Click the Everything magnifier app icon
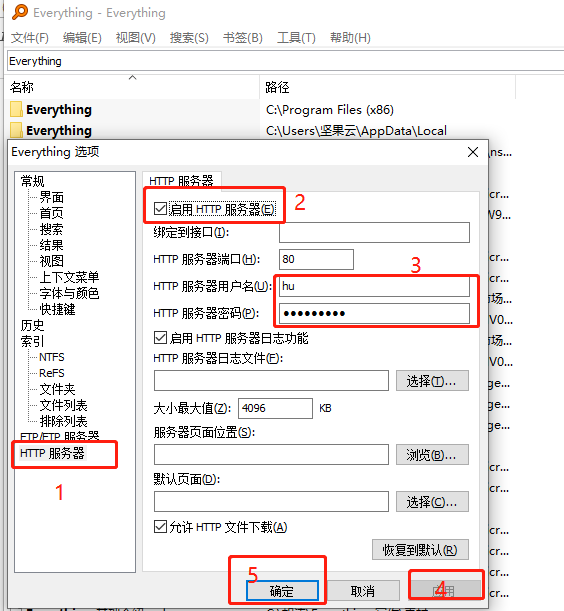564x611 pixels. click(x=19, y=12)
